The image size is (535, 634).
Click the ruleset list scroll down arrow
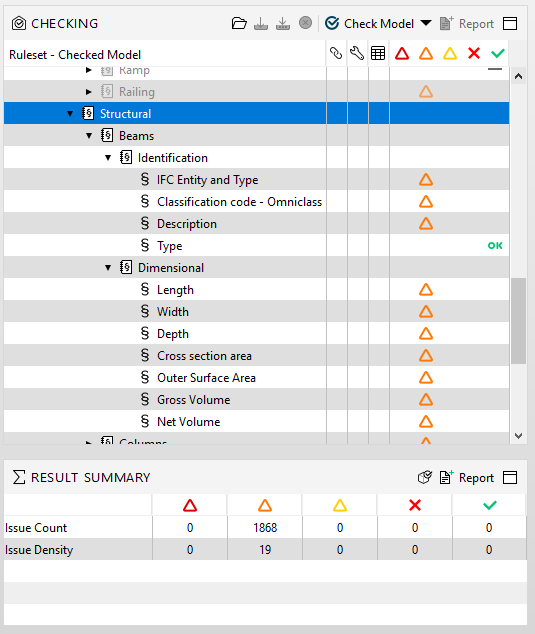pos(518,436)
